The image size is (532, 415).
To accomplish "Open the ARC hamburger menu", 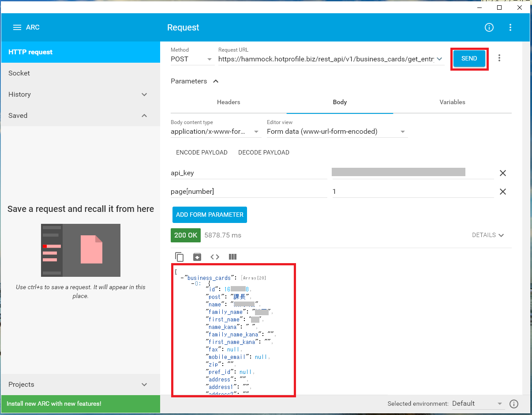I will pyautogui.click(x=17, y=27).
